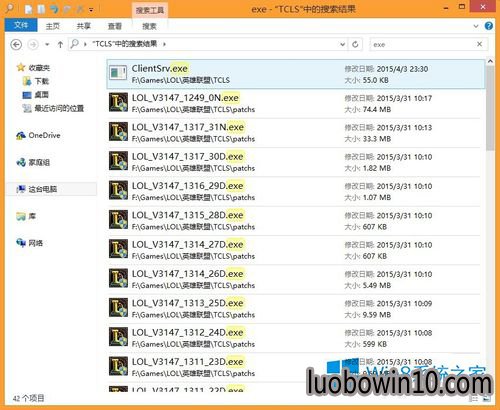Click icon of LOL_V3147_1314_26D.exe
Viewport: 500px width, 410px height.
pos(118,278)
